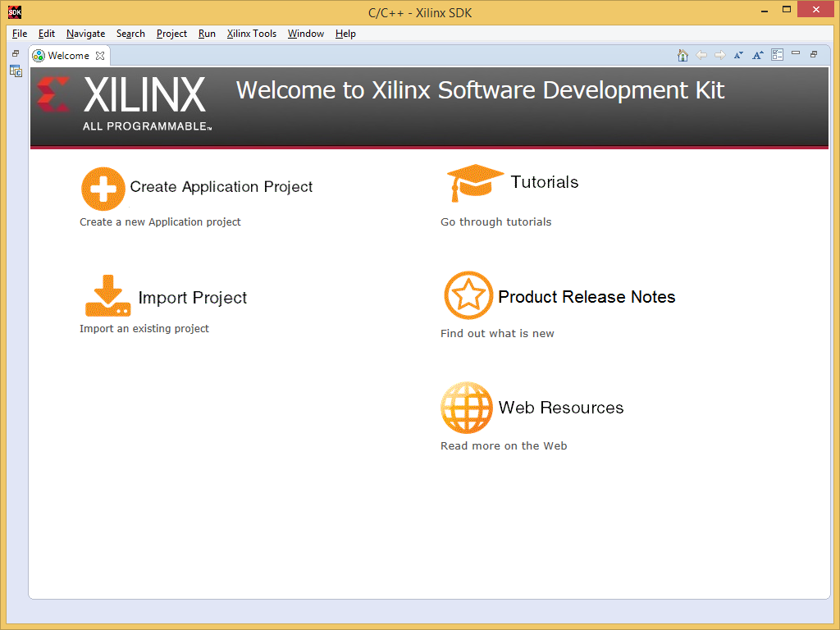Click the Product Release Notes star icon
840x630 pixels.
(x=468, y=295)
